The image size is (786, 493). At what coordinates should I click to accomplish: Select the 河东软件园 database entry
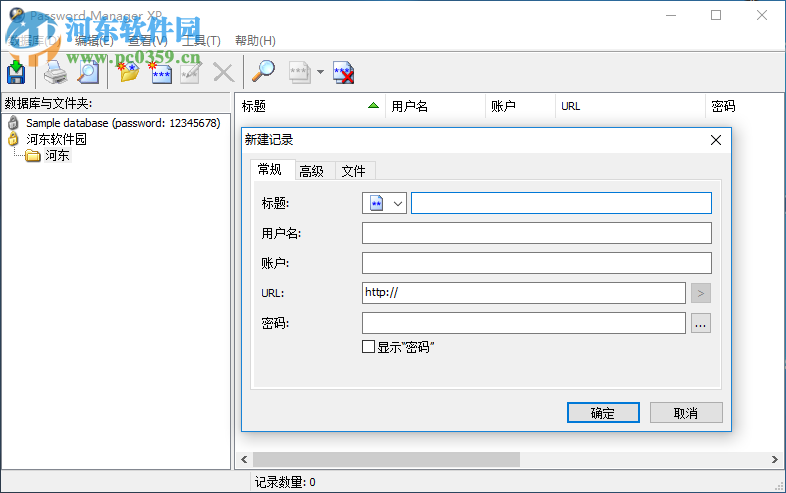56,139
